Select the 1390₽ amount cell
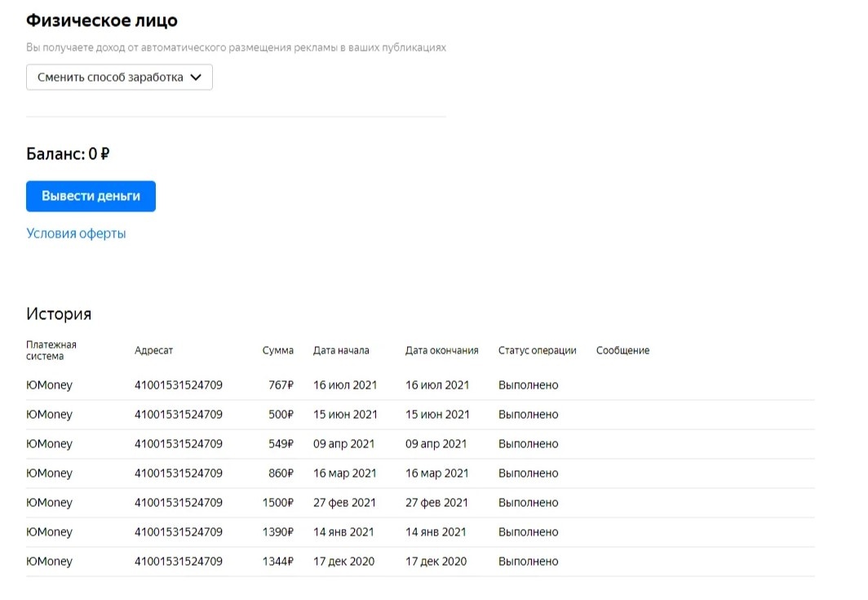The image size is (868, 600). coord(278,532)
